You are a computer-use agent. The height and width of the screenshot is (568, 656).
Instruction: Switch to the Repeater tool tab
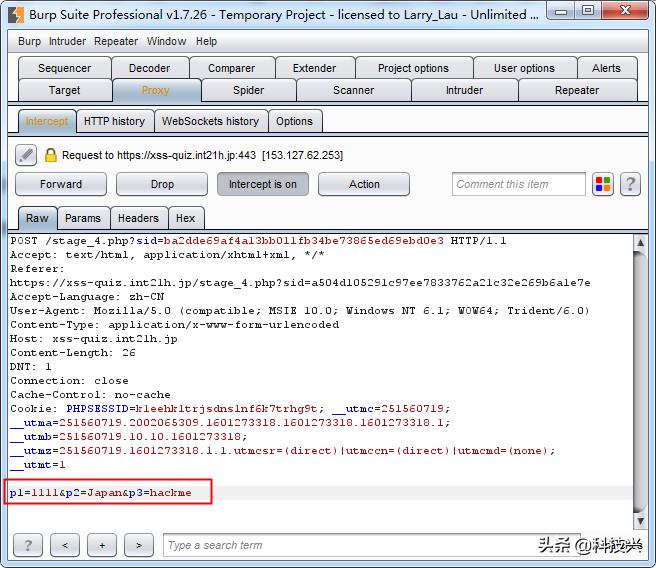click(x=577, y=90)
